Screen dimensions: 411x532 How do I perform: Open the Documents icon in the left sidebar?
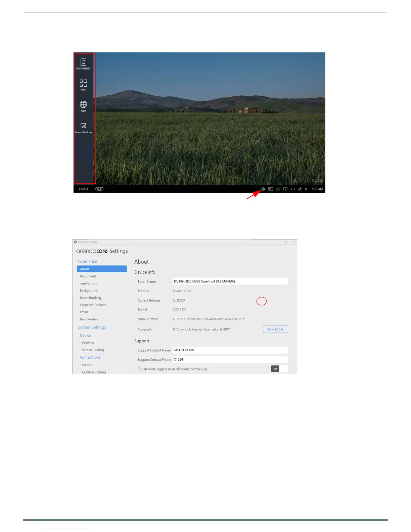tap(83, 64)
